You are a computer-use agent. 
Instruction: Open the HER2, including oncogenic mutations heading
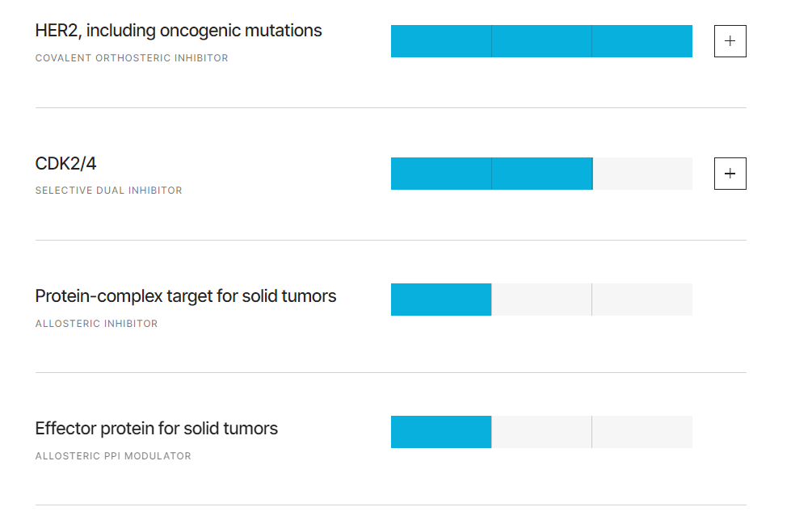pos(178,31)
